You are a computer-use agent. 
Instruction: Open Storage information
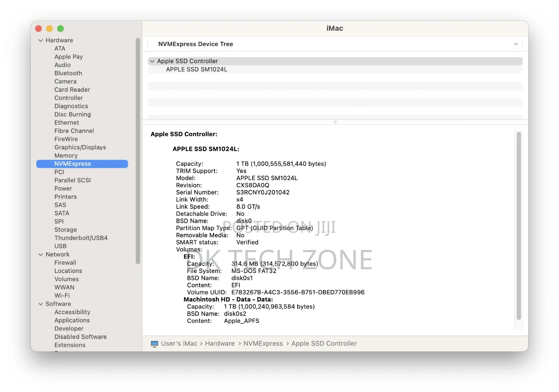point(66,230)
